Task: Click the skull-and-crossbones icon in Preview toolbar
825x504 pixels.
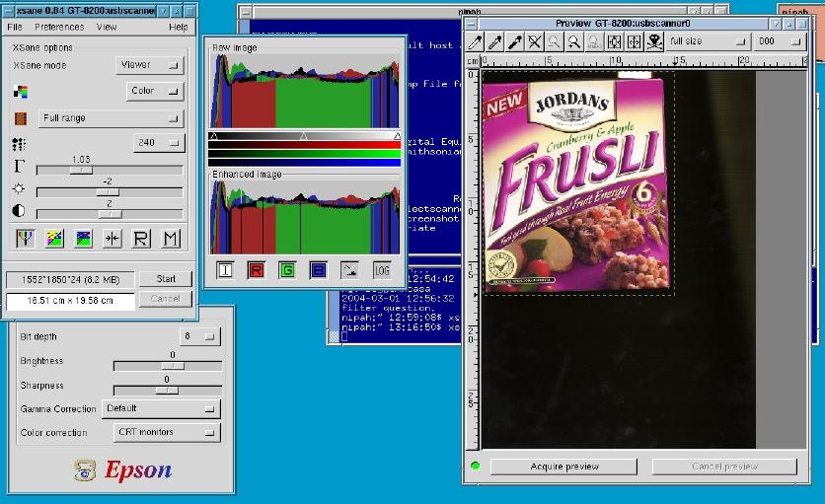Action: point(652,41)
